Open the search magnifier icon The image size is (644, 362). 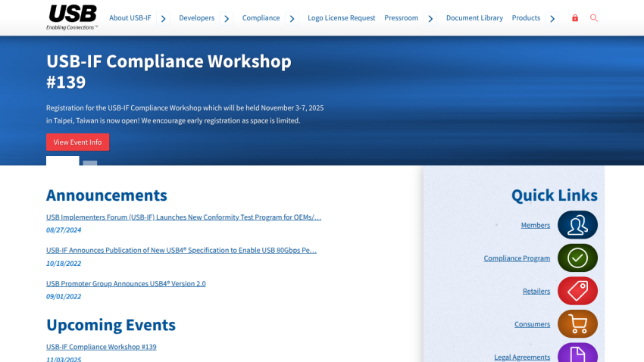pyautogui.click(x=594, y=18)
